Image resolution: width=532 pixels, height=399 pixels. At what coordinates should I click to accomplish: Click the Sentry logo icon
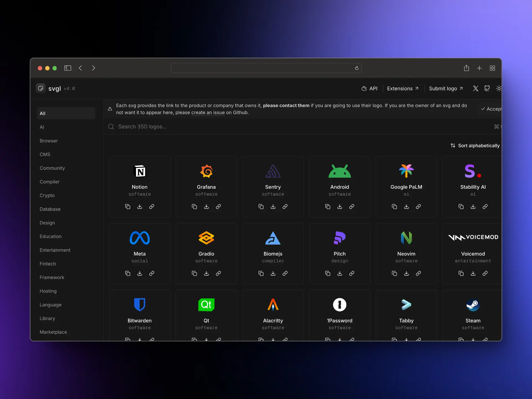click(x=273, y=171)
